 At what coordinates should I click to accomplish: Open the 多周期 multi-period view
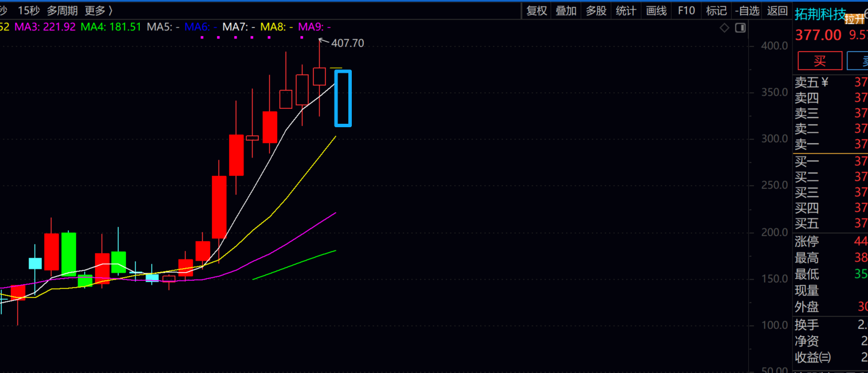[x=62, y=10]
